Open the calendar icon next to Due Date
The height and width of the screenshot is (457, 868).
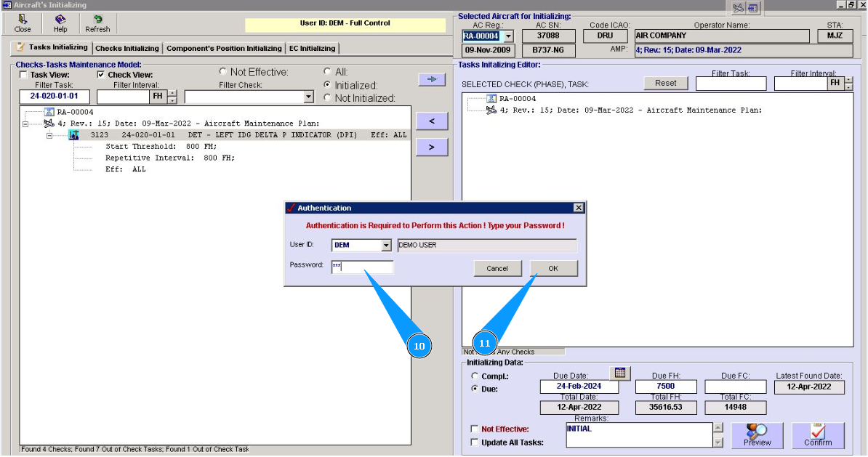[620, 373]
